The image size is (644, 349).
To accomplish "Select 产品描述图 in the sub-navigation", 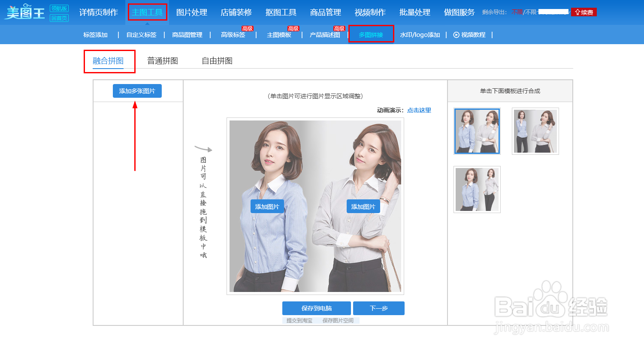I will [x=324, y=35].
